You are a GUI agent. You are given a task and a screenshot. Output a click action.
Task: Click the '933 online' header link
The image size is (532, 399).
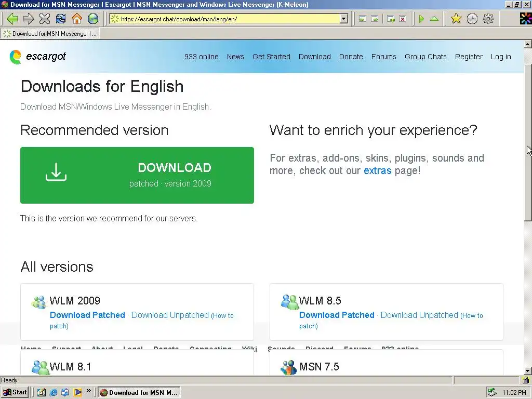201,57
